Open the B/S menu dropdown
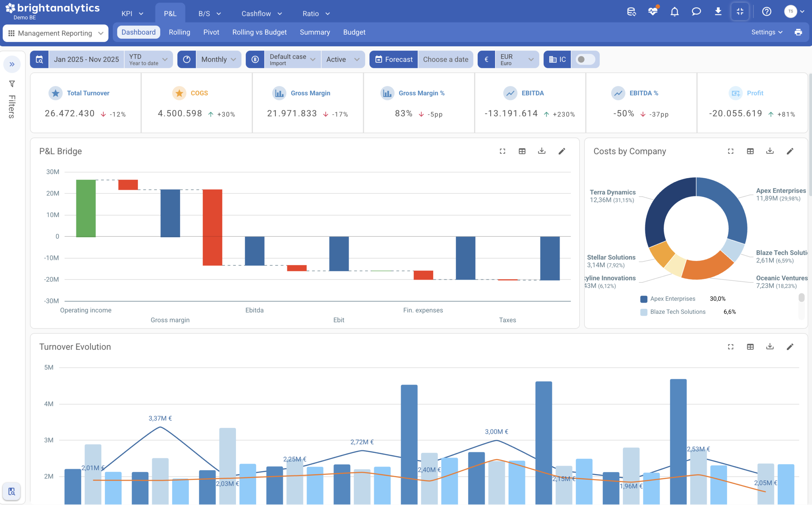Image resolution: width=812 pixels, height=505 pixels. 210,14
